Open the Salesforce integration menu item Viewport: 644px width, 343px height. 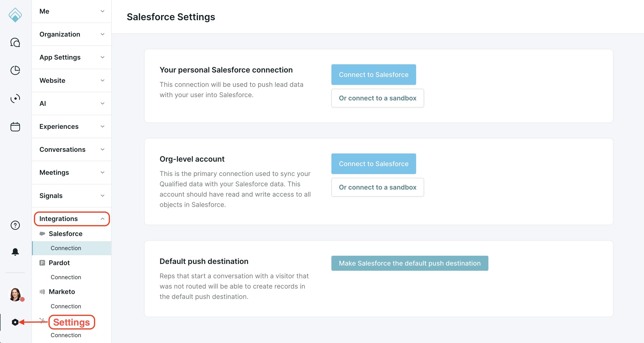[65, 234]
